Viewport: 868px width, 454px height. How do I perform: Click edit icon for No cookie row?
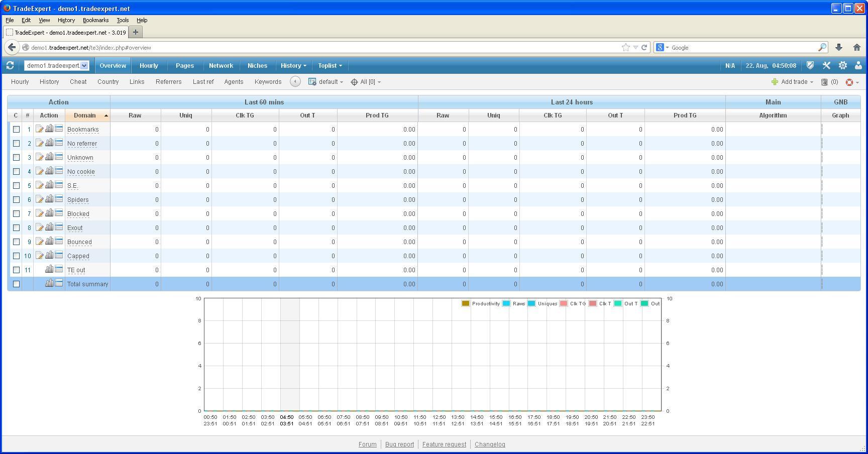(39, 171)
